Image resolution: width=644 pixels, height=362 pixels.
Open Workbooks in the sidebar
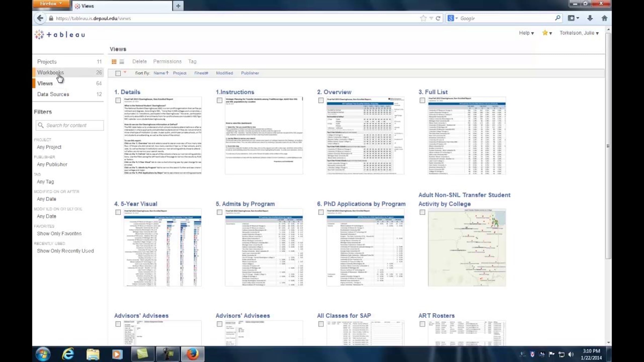click(50, 72)
